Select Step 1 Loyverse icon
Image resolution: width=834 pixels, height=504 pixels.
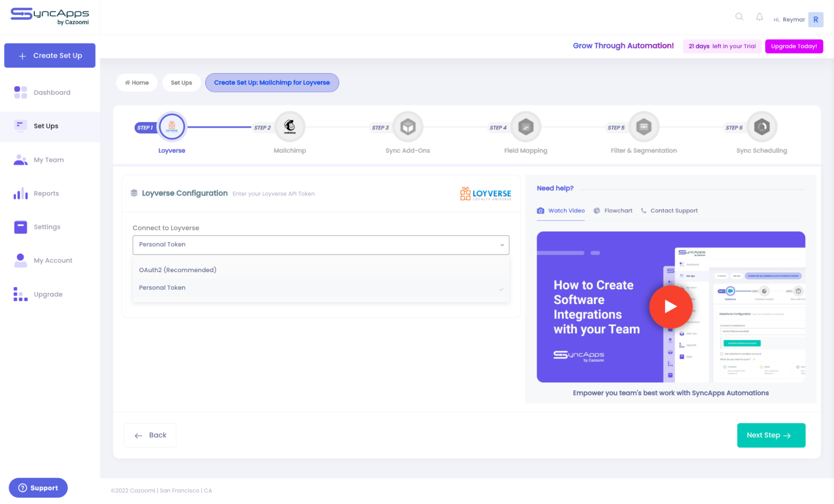pos(171,126)
